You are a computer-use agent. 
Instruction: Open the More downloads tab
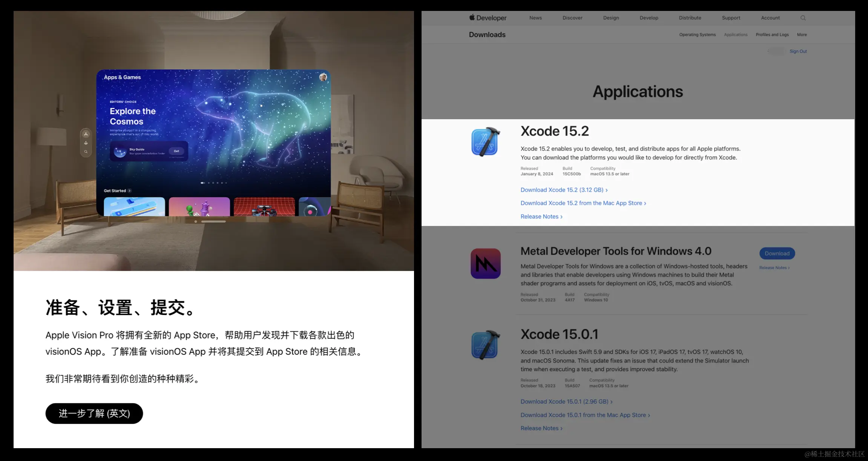[x=802, y=35]
